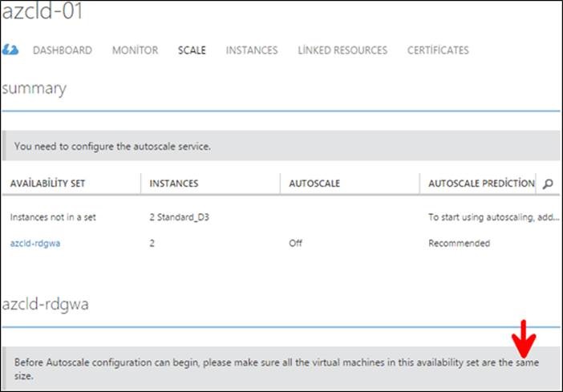This screenshot has width=563, height=392.
Task: Sort by AVAILABILITY SET column header
Action: click(x=47, y=183)
